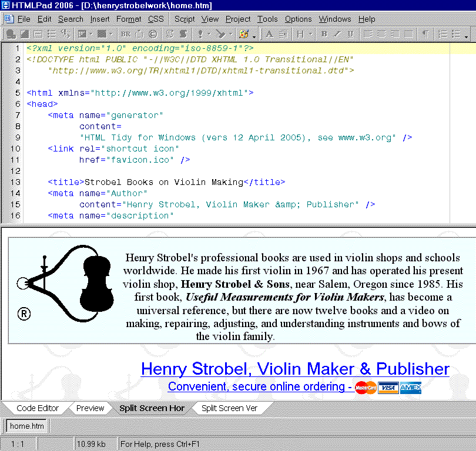Expand overflow arrow at toolbar right end
The height and width of the screenshot is (451, 476).
tap(466, 36)
